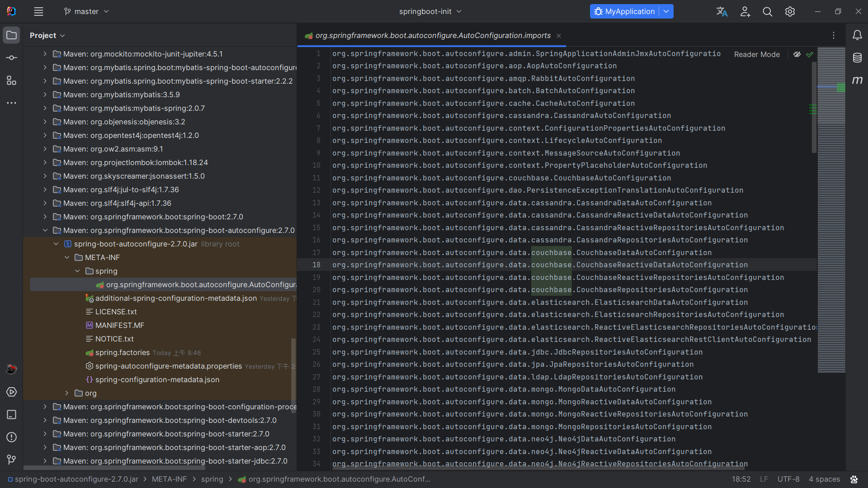Expand the org folder
Image resolution: width=868 pixels, height=488 pixels.
(x=67, y=393)
